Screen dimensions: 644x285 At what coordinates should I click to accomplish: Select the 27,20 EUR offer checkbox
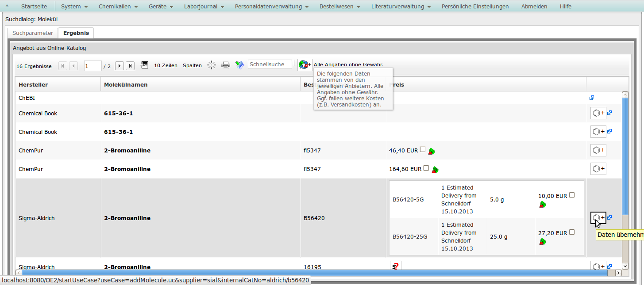(x=572, y=232)
